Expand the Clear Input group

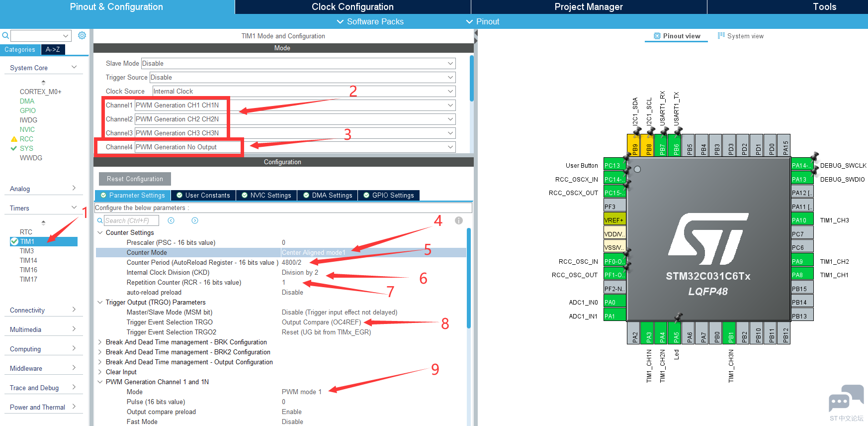pos(100,372)
